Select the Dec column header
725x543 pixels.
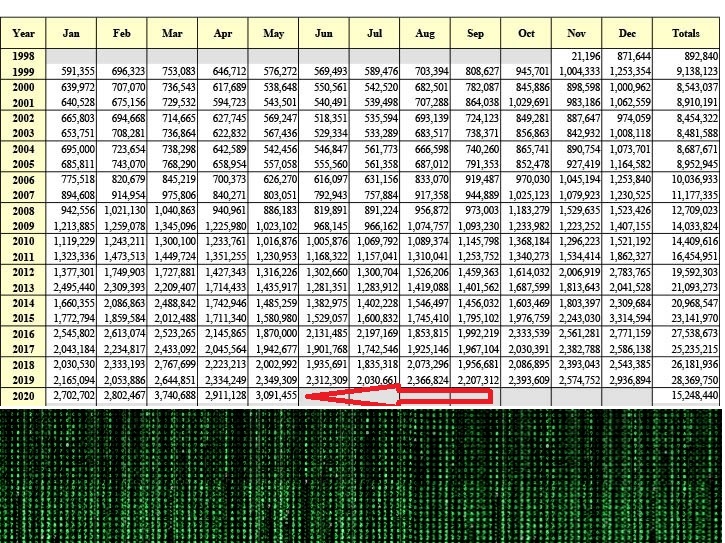tap(627, 33)
